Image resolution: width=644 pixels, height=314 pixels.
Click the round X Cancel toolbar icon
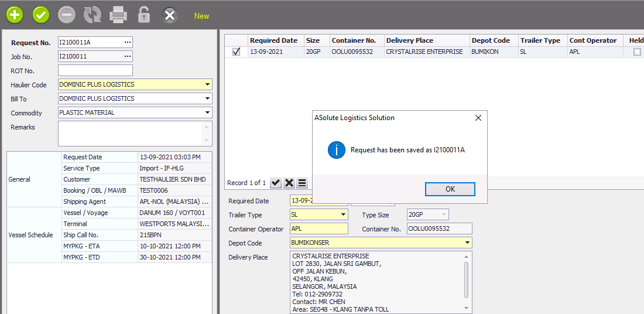(x=170, y=15)
